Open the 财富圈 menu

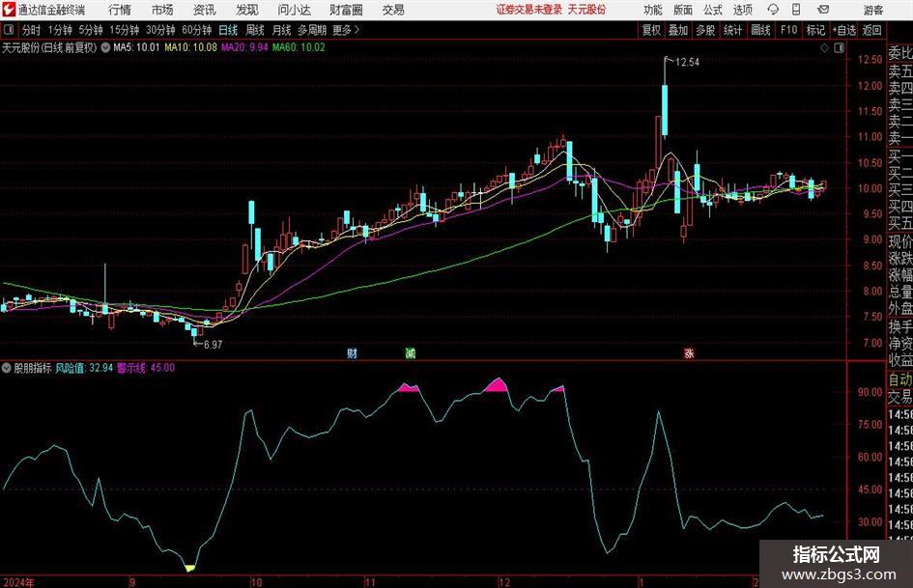346,10
